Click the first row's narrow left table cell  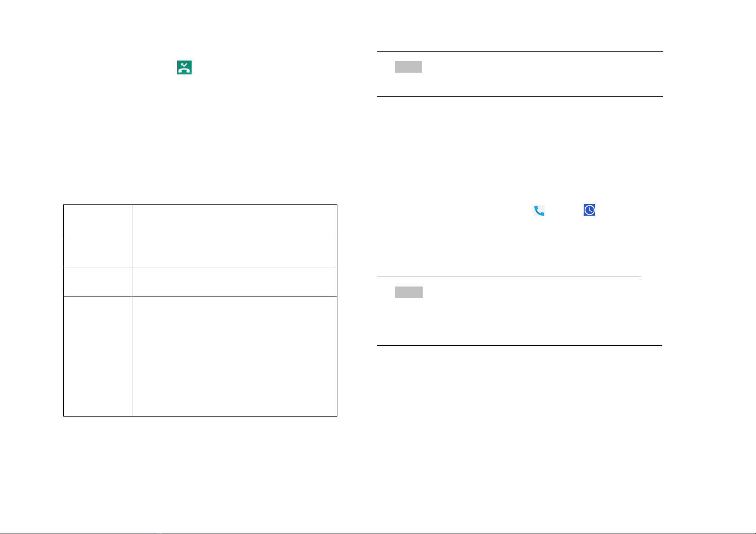(98, 221)
